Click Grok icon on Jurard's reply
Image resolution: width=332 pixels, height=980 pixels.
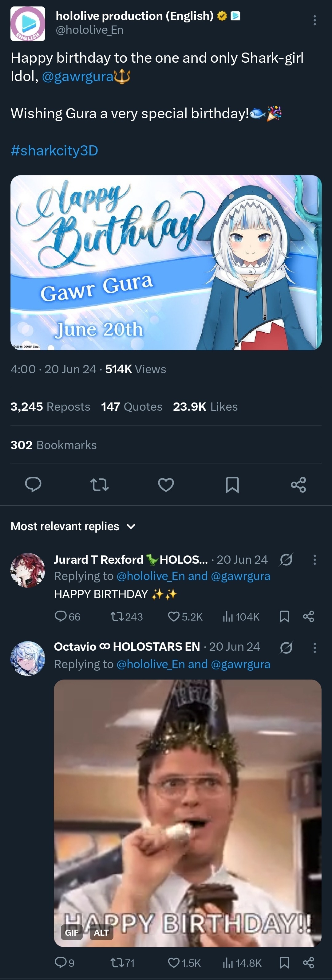[286, 560]
